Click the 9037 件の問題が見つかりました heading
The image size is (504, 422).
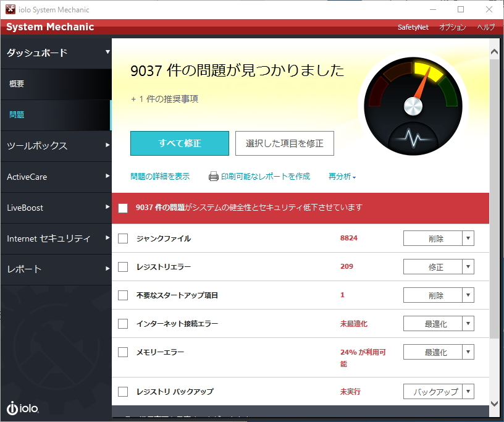(237, 70)
